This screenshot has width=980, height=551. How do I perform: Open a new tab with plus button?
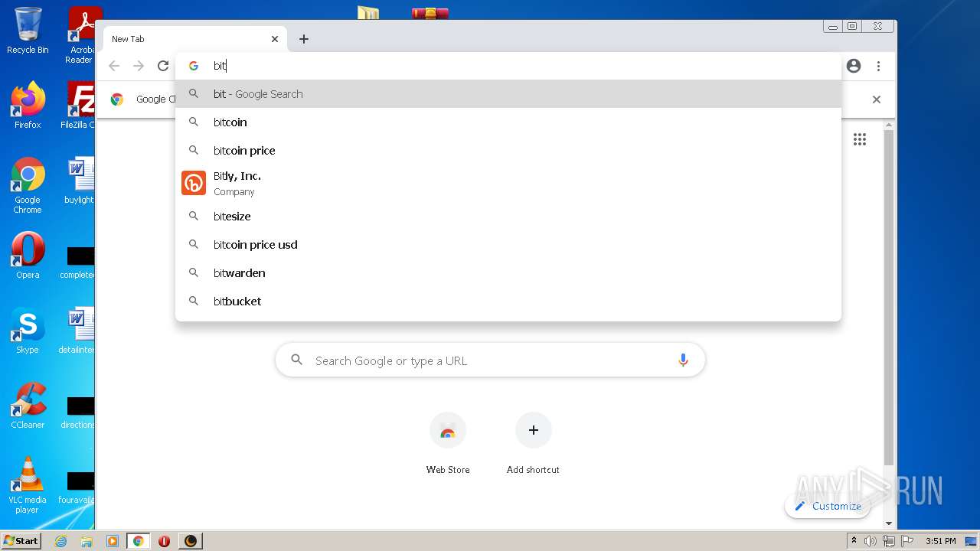pyautogui.click(x=304, y=39)
